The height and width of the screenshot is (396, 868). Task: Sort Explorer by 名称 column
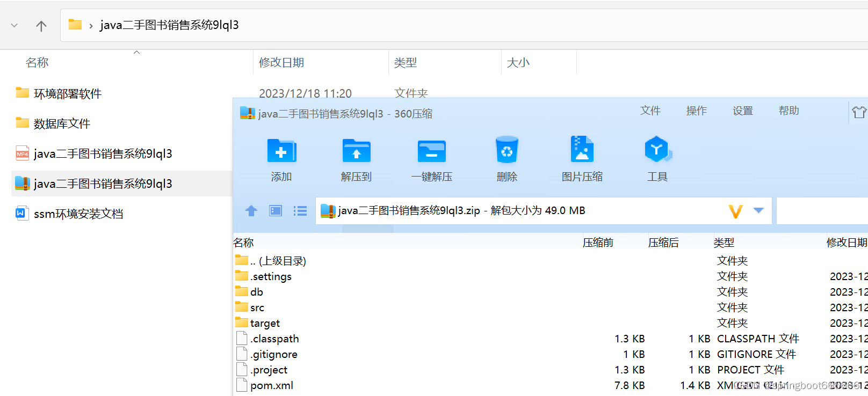pyautogui.click(x=37, y=63)
